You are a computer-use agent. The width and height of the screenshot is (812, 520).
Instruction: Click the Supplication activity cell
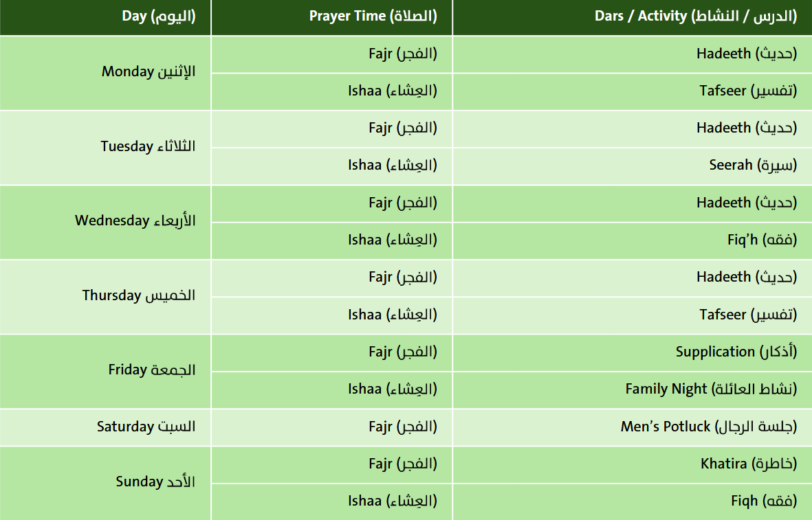633,353
